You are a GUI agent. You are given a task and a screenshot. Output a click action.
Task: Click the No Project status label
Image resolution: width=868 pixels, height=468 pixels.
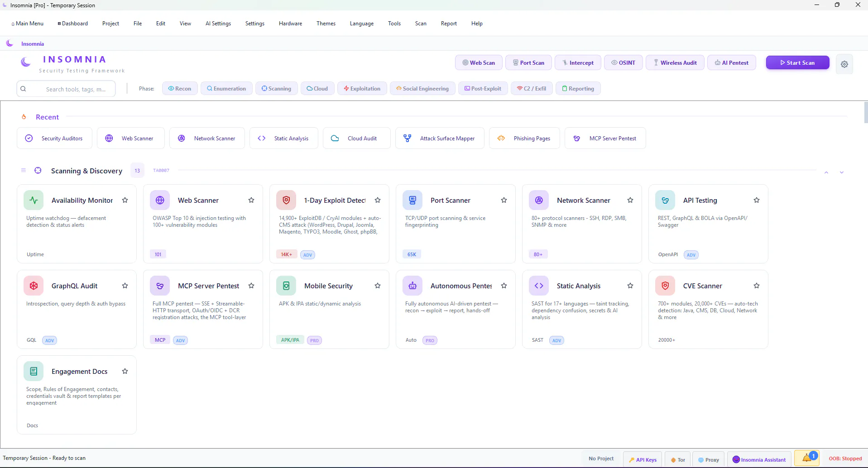coord(601,458)
